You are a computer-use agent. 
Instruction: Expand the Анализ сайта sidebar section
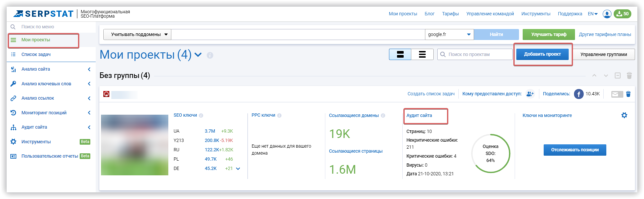click(x=89, y=69)
